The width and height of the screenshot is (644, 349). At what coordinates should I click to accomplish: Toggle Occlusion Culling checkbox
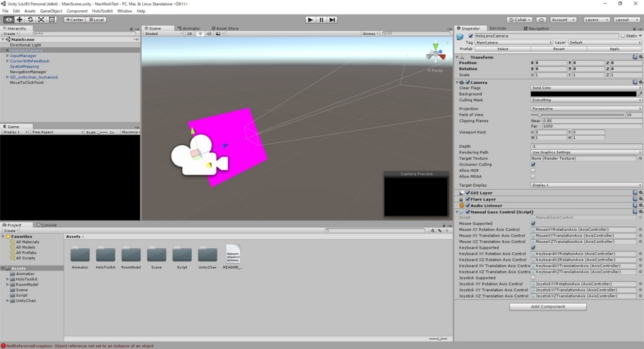tap(533, 165)
